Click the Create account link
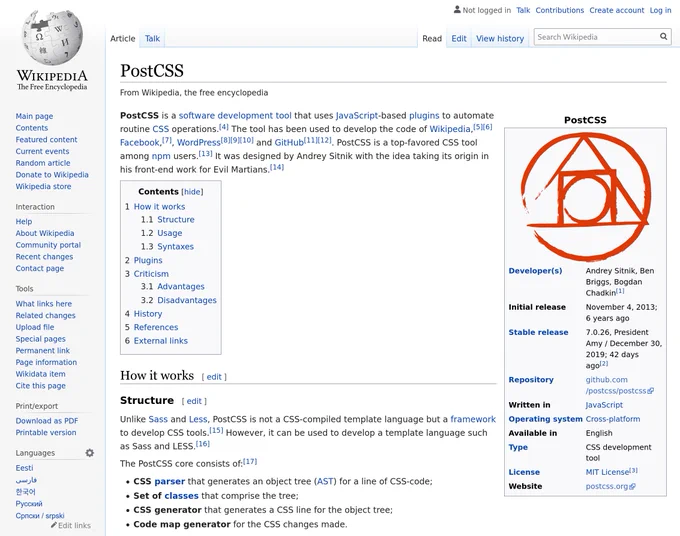 tap(617, 10)
